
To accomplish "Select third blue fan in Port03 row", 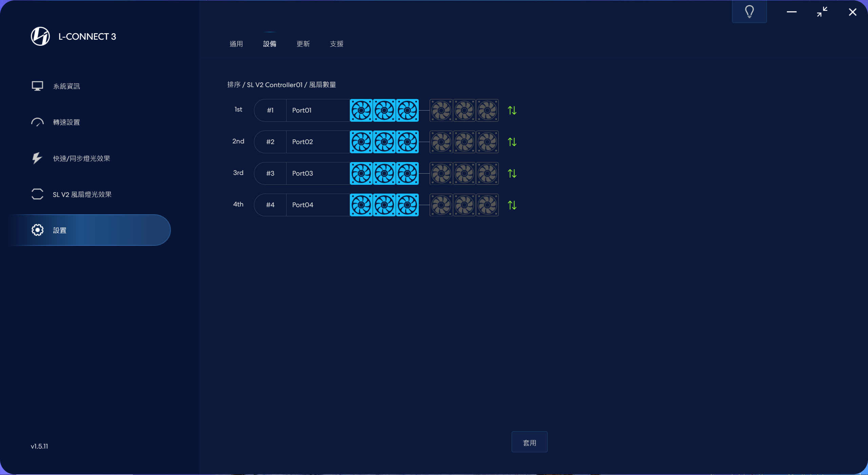I will [407, 174].
